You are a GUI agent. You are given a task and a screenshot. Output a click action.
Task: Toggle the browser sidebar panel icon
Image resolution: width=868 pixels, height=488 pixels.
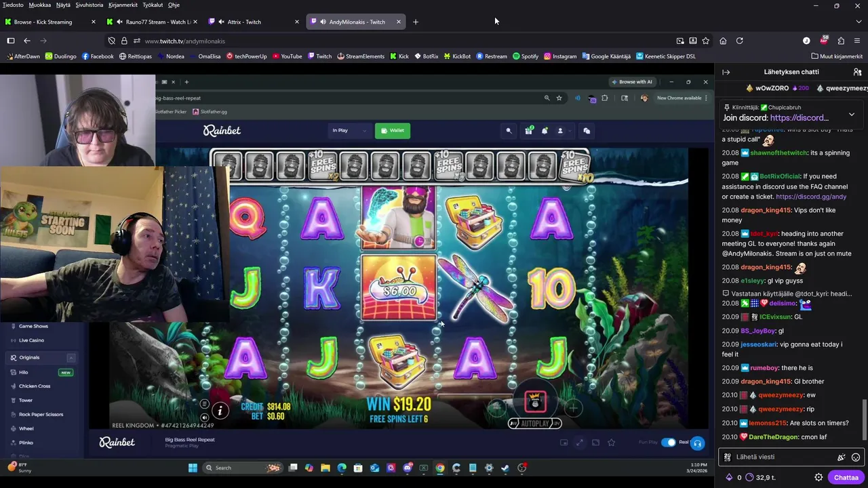(11, 41)
